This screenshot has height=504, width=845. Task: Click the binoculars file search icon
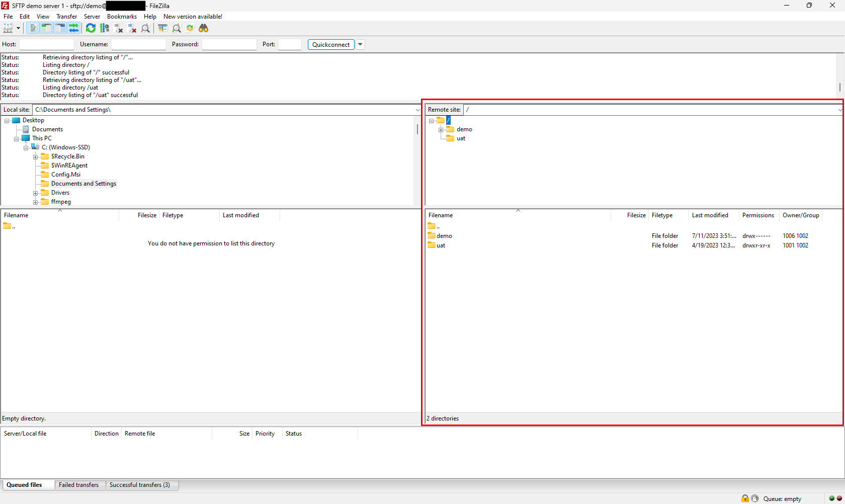coord(203,28)
